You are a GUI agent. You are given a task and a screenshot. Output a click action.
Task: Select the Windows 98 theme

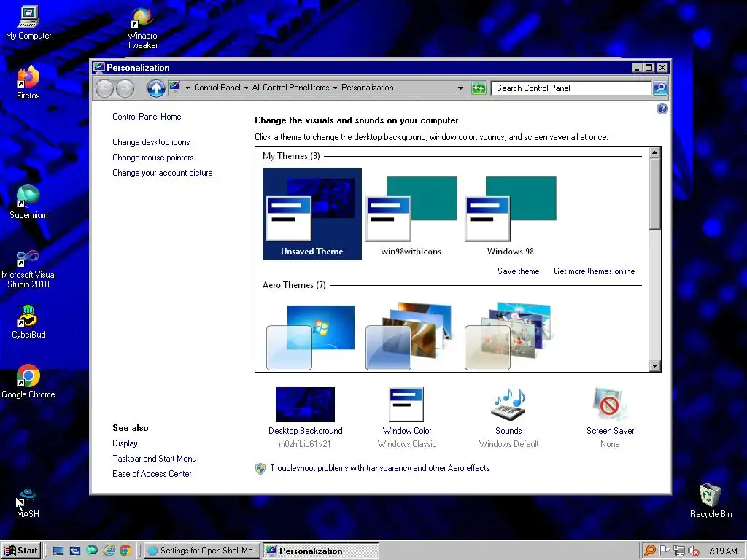pyautogui.click(x=510, y=214)
